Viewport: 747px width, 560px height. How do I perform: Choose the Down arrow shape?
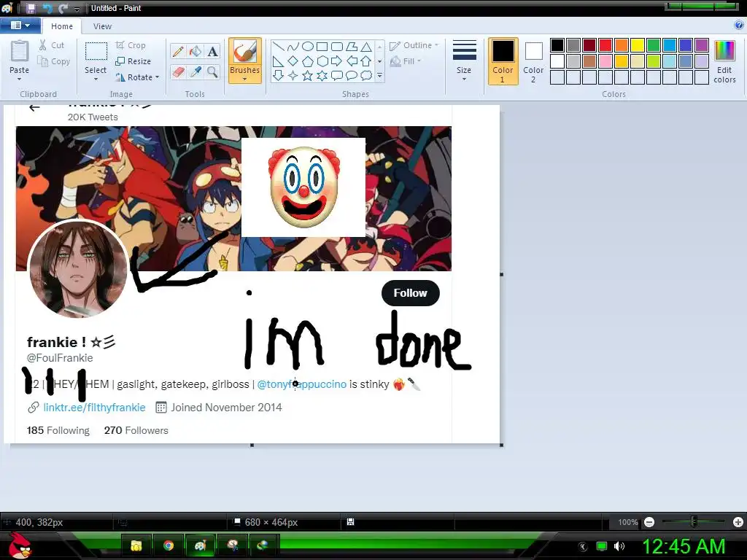(278, 75)
